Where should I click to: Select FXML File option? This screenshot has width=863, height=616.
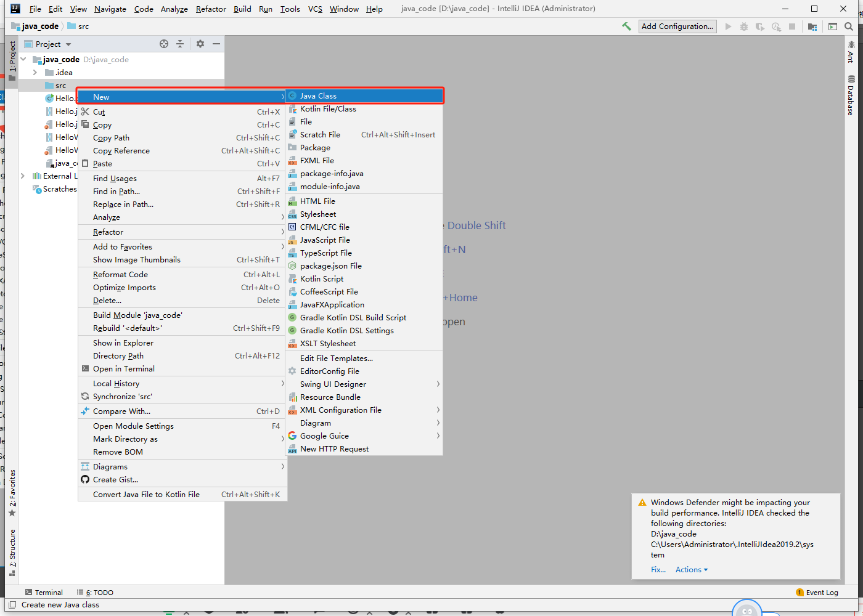pyautogui.click(x=364, y=161)
